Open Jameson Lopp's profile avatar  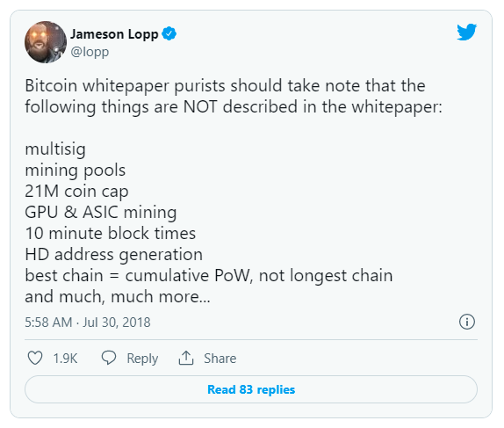click(x=46, y=42)
